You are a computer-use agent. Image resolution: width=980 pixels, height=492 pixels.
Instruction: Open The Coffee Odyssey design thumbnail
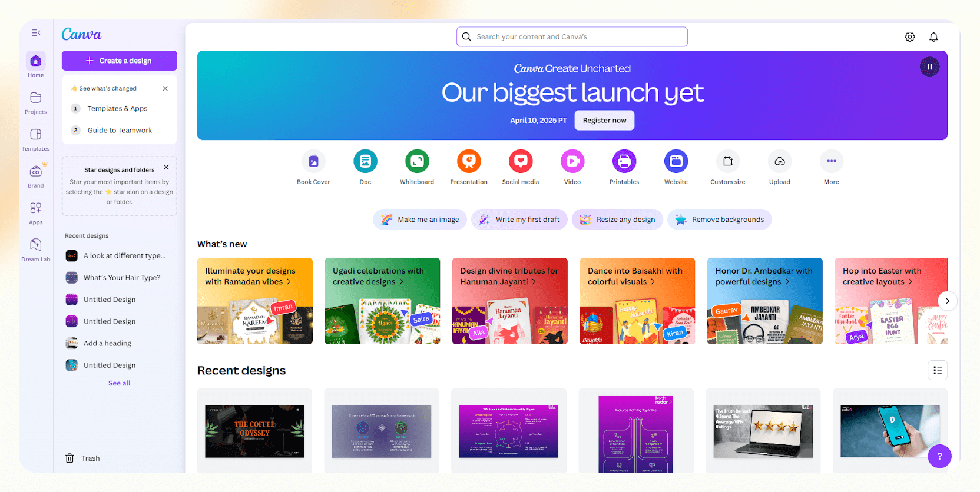coord(254,431)
